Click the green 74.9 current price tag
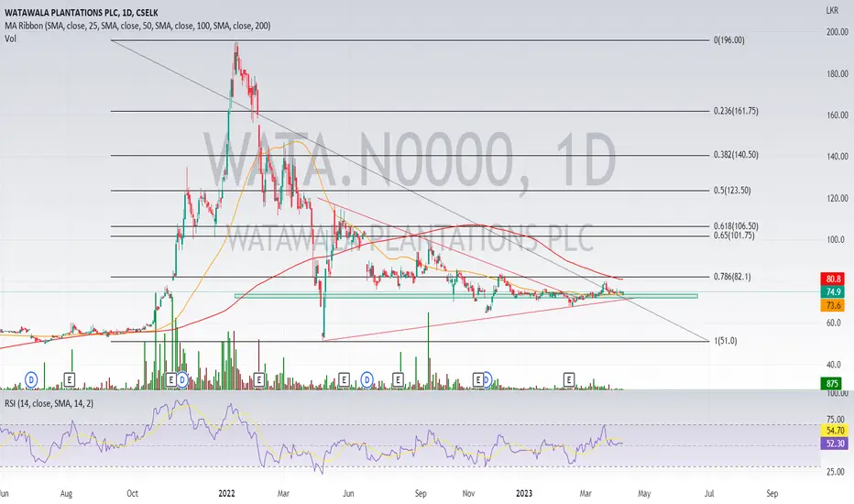Screen dimensions: 854x504 833,292
